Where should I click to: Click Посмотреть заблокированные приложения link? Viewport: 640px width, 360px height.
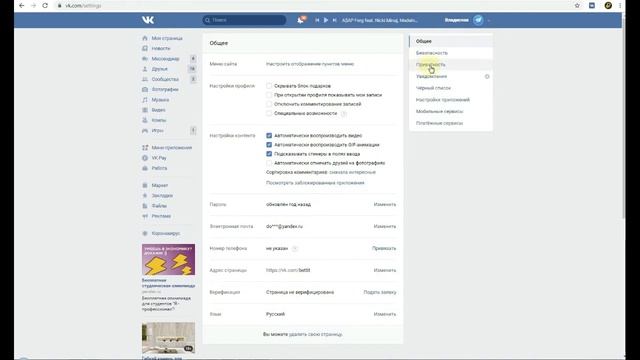click(315, 183)
